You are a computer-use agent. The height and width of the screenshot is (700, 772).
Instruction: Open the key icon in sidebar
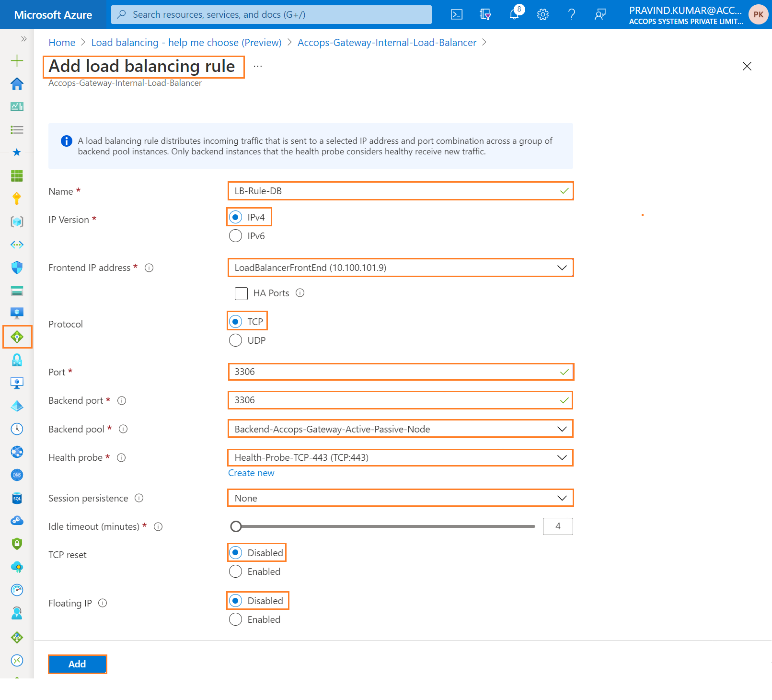point(17,198)
